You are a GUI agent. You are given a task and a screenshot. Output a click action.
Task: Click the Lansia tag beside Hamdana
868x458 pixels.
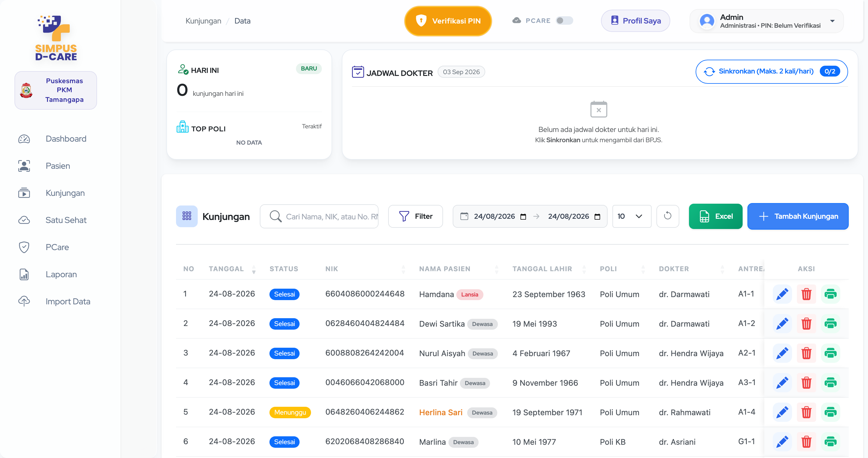point(469,294)
